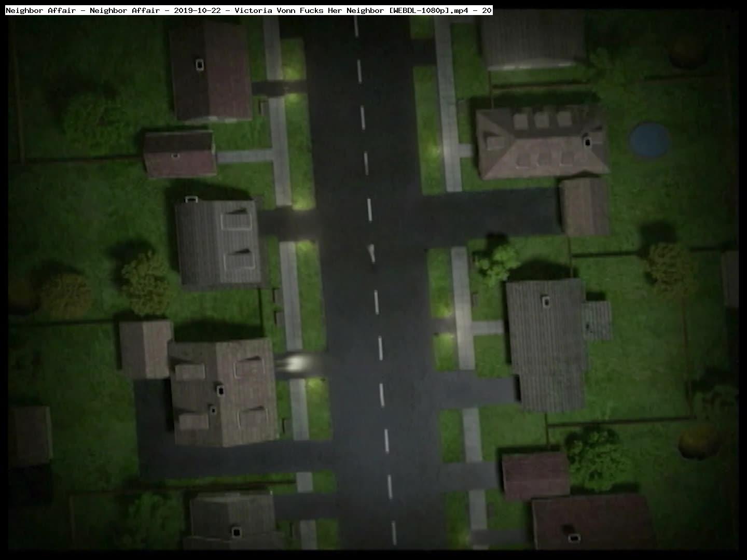
Task: Click the gray-roofed house at top right
Action: coord(533,40)
